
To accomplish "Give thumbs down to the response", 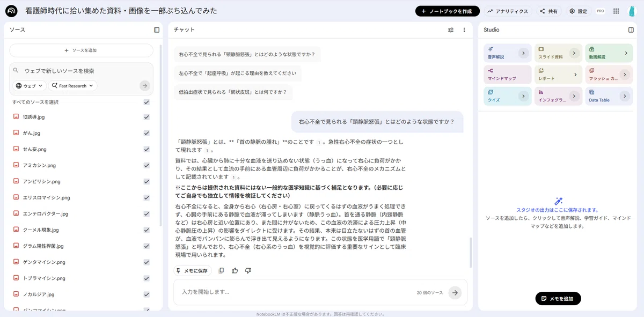I will (248, 271).
